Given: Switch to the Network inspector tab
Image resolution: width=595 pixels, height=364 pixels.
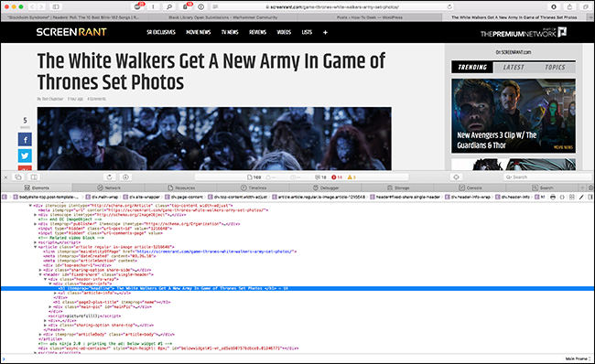Looking at the screenshot, I should pos(109,187).
